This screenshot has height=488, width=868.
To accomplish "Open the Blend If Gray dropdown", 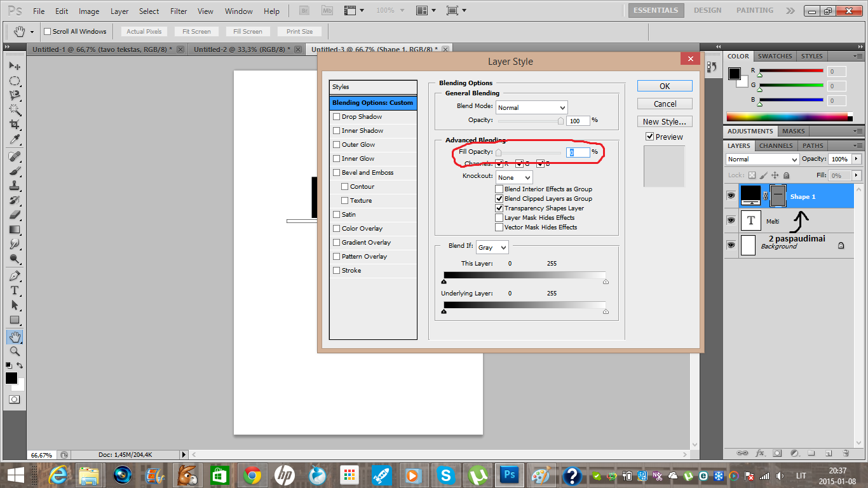I will [492, 247].
